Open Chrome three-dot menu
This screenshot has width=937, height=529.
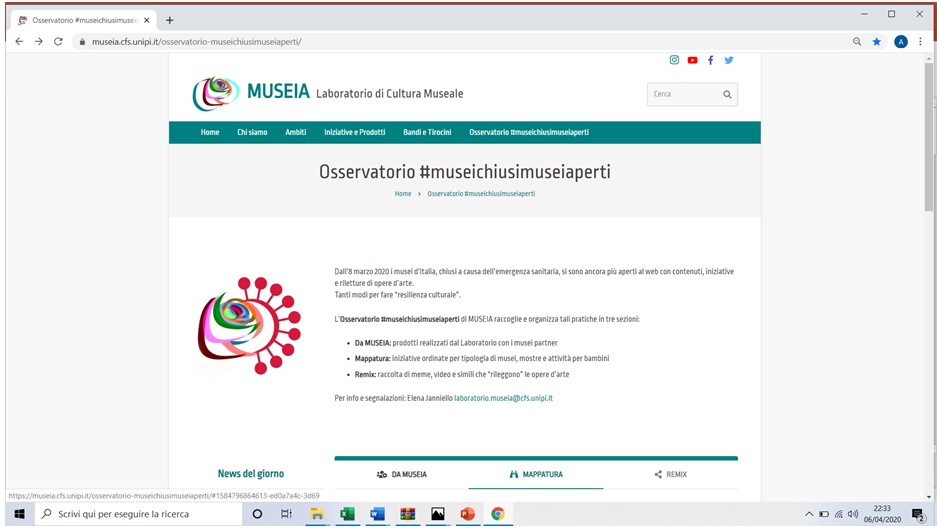click(920, 41)
